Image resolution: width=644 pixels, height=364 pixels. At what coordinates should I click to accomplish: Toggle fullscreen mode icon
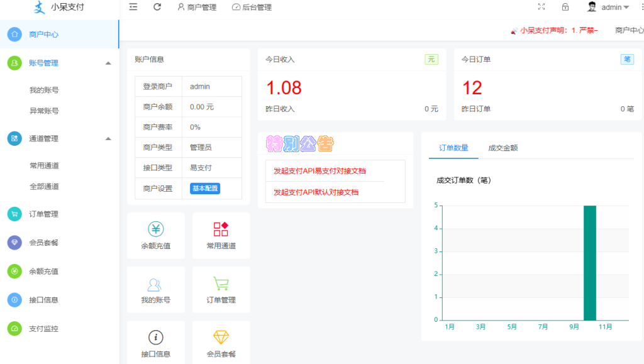click(x=541, y=7)
